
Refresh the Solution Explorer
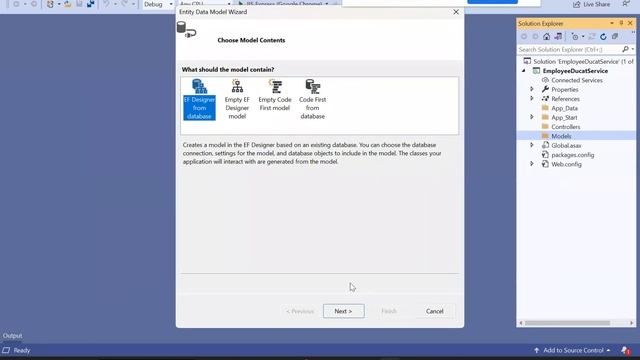click(x=603, y=36)
